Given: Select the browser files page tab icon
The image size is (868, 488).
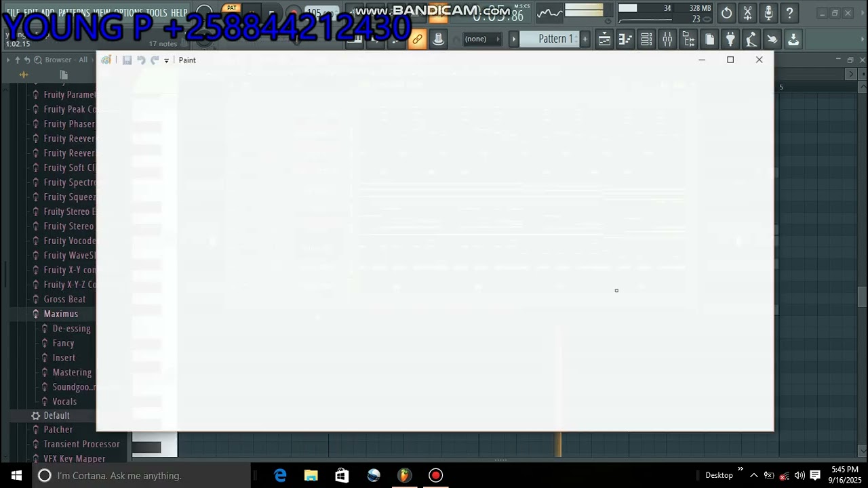Looking at the screenshot, I should click(64, 75).
